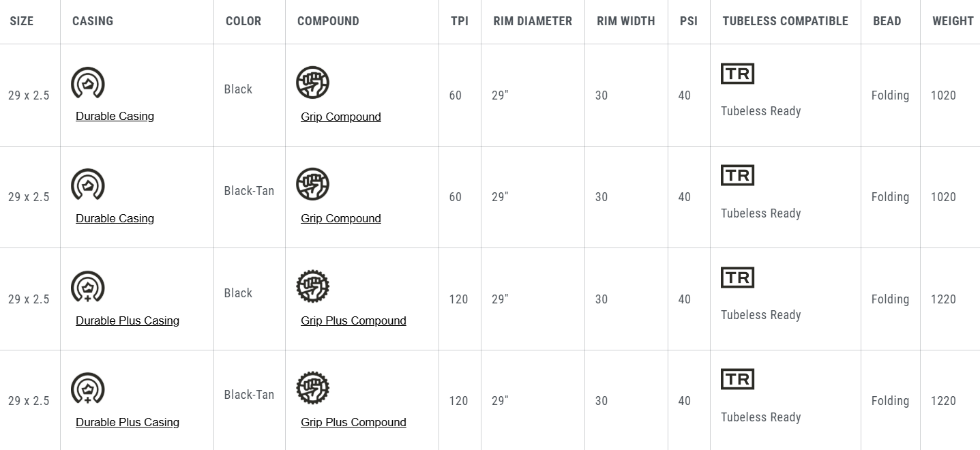Click Durable Plus Casing icon in last row
The width and height of the screenshot is (980, 450).
pos(88,389)
